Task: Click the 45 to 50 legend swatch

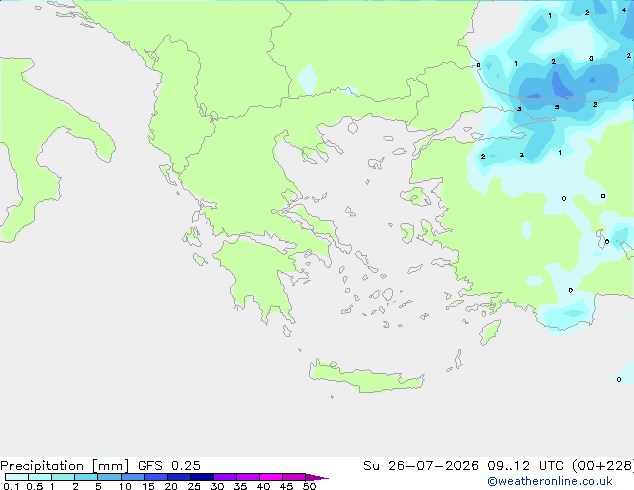Action: pyautogui.click(x=294, y=477)
